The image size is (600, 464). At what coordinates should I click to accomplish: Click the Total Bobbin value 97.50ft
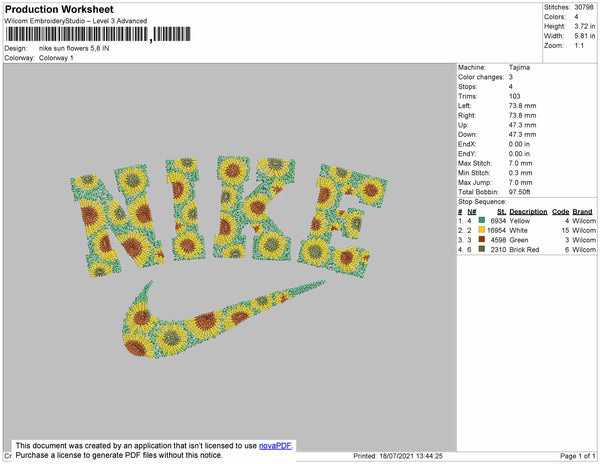(x=519, y=192)
